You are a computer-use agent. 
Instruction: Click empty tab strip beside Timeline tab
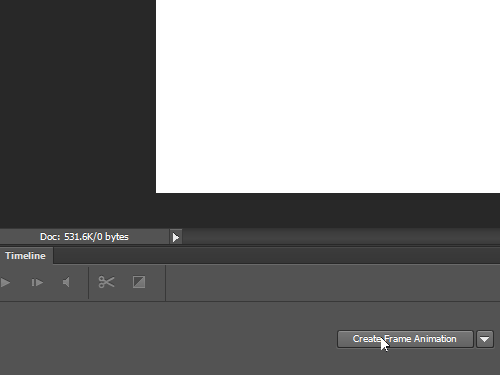[x=276, y=256]
